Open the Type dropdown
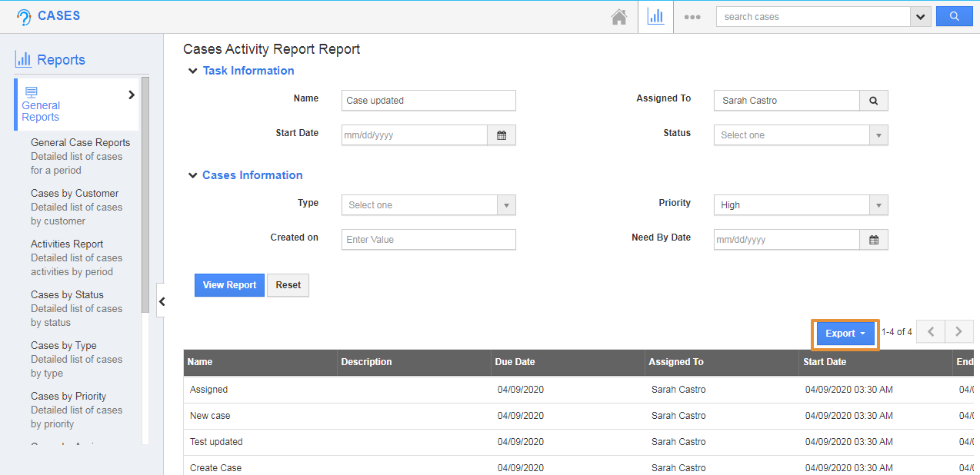Image resolution: width=980 pixels, height=475 pixels. point(428,204)
